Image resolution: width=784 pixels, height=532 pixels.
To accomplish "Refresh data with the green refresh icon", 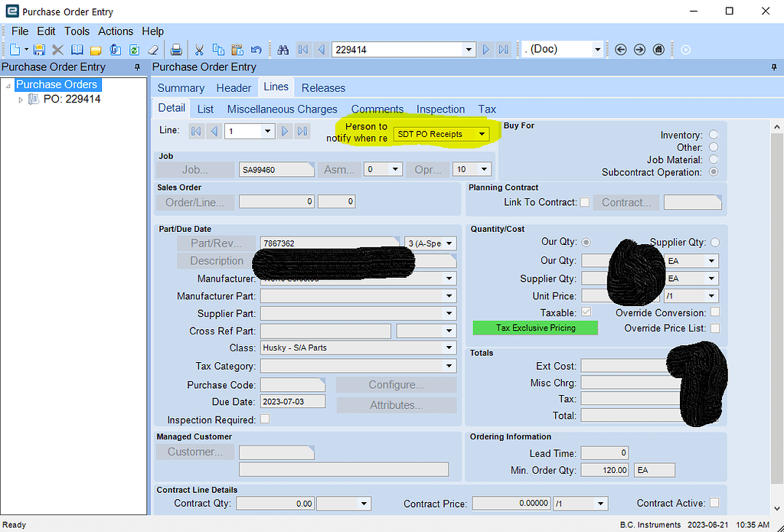I will [x=135, y=49].
